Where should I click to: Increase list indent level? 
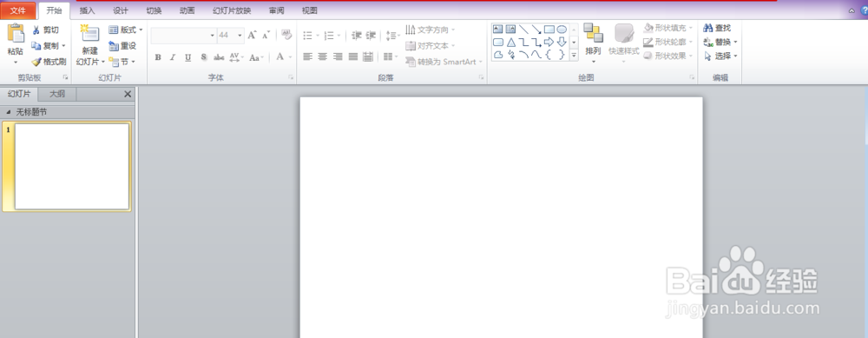pos(371,36)
